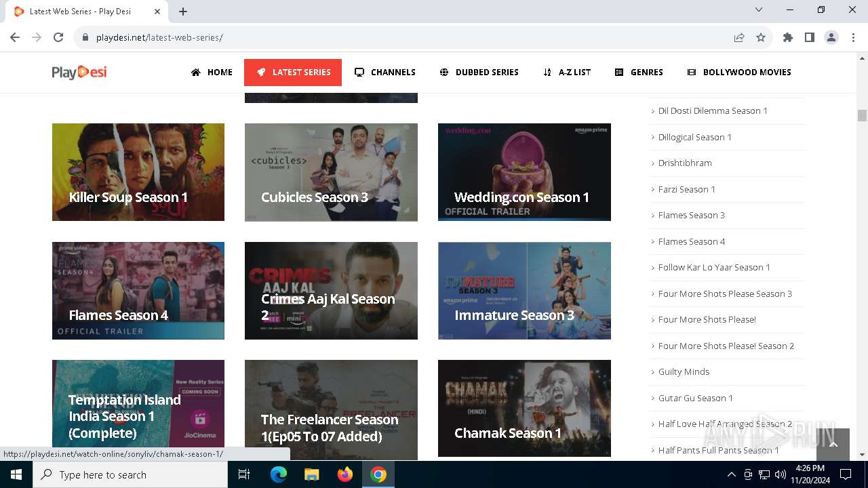Toggle the Chrome side panel icon
Viewport: 868px width, 488px height.
[x=810, y=37]
